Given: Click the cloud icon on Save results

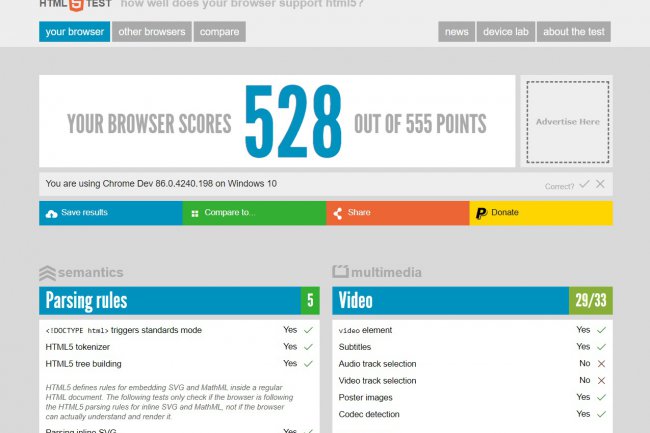Looking at the screenshot, I should point(51,213).
